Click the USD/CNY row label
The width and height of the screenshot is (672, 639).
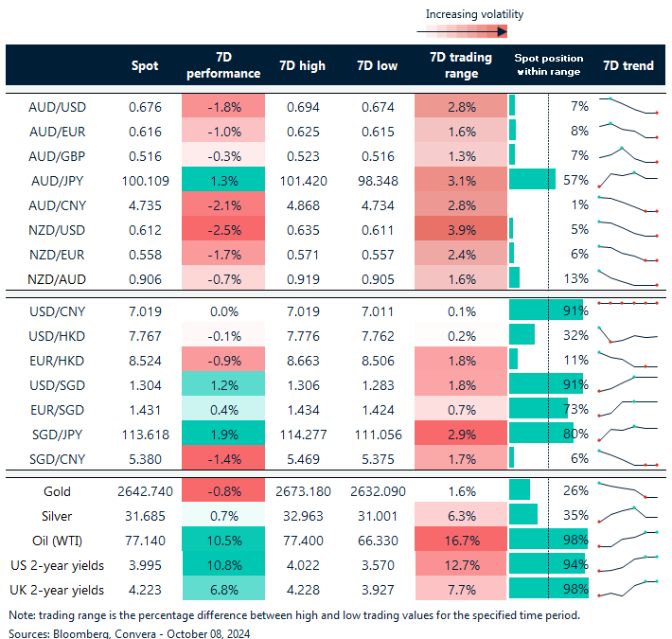[x=57, y=311]
